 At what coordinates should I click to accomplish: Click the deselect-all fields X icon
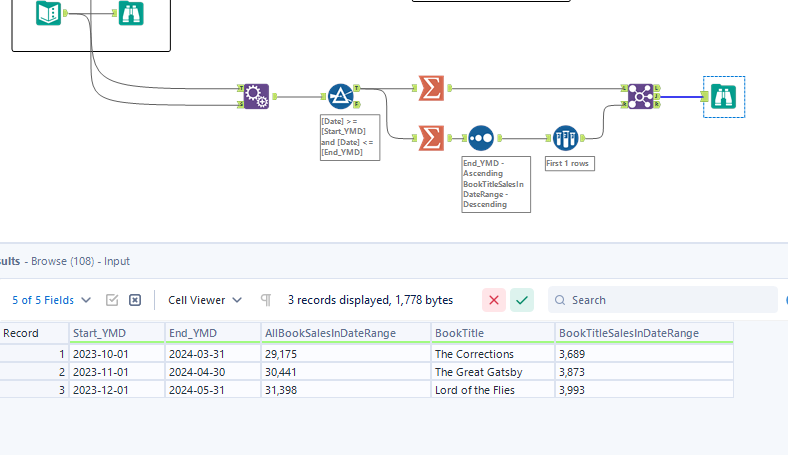135,300
